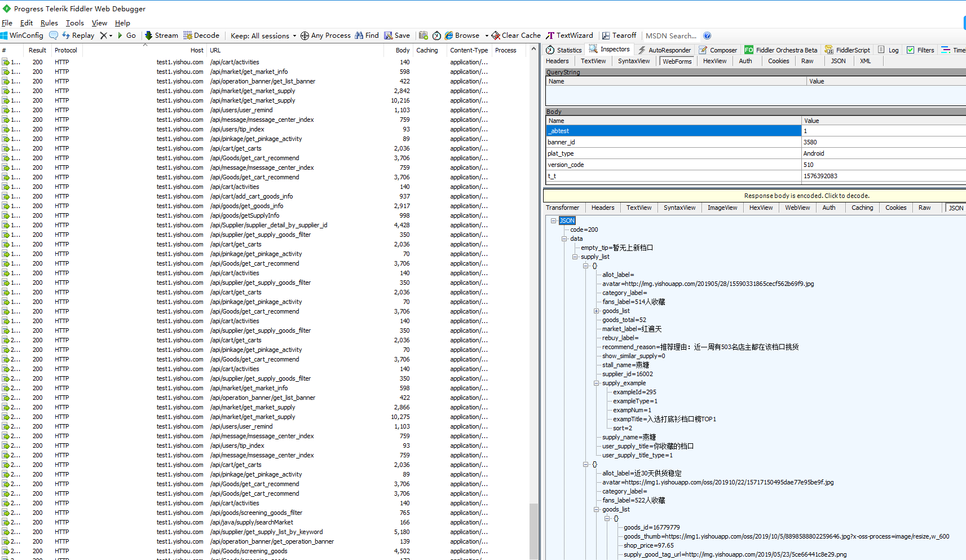Image resolution: width=966 pixels, height=560 pixels.
Task: Select the /api/cart/add_cart_goods_info session
Action: pyautogui.click(x=265, y=196)
